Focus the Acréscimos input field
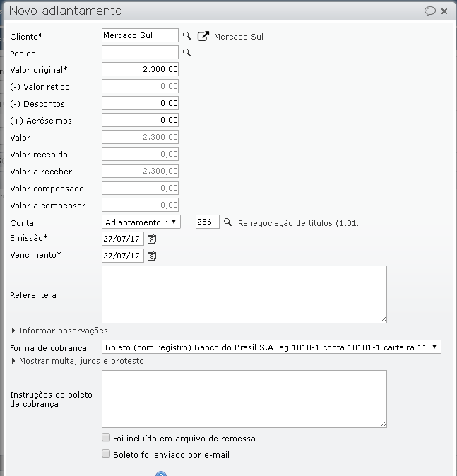457x476 pixels. pyautogui.click(x=140, y=120)
